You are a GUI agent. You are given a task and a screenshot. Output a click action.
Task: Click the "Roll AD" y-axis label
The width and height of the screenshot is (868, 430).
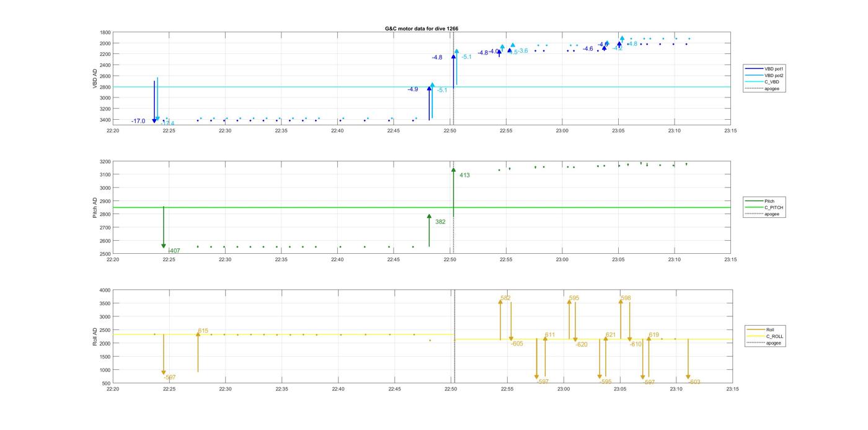[x=95, y=336]
